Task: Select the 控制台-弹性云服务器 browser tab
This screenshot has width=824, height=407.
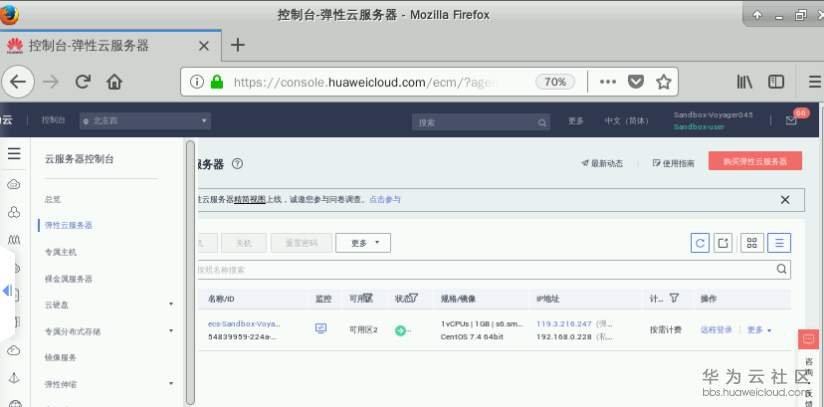Action: coord(110,46)
